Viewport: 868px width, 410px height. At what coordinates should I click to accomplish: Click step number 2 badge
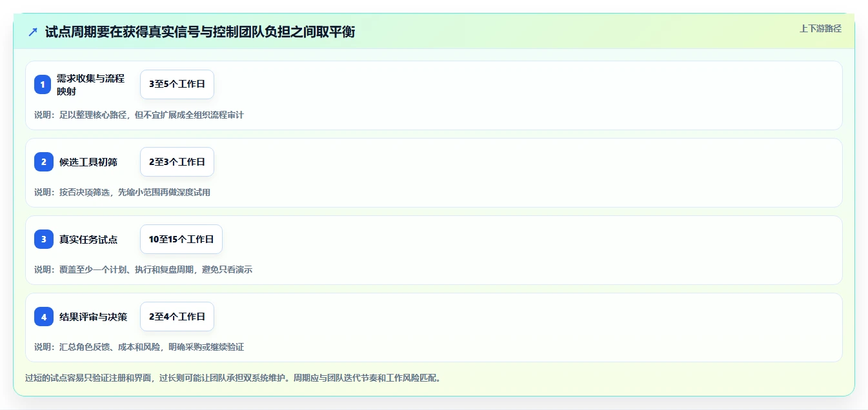click(x=43, y=162)
